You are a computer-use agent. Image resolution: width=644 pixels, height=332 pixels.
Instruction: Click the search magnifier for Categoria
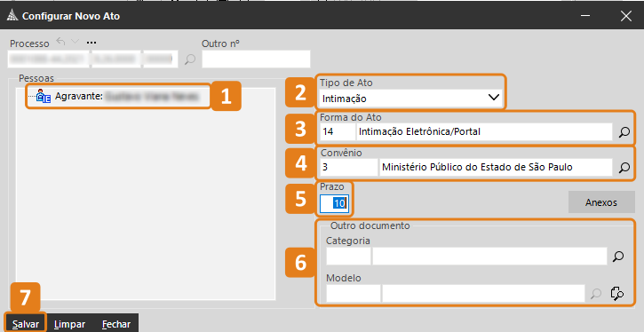coord(618,257)
